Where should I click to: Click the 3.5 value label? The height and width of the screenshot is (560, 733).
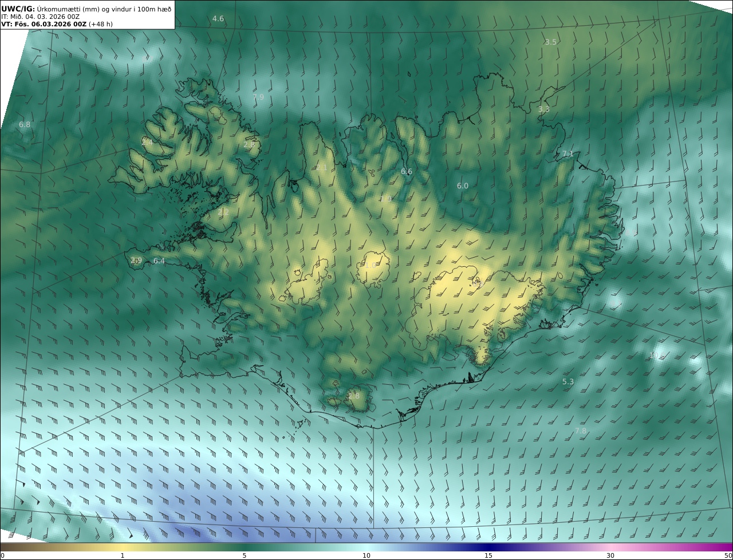pyautogui.click(x=551, y=42)
